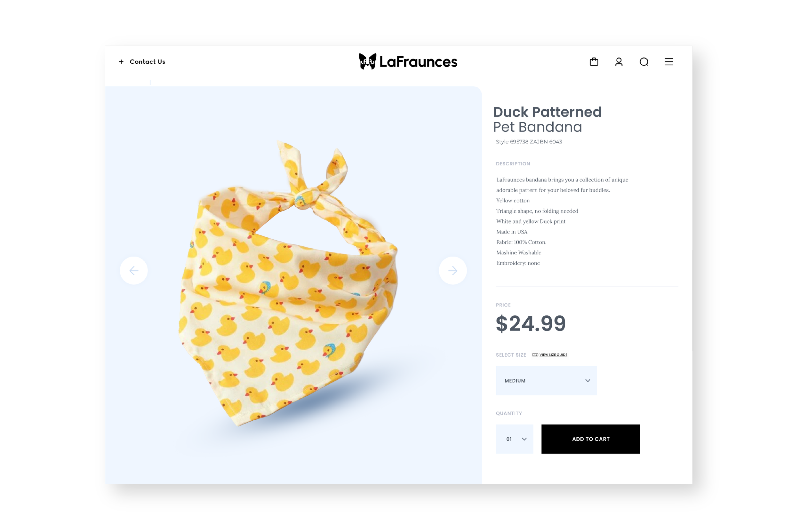
Task: Show next product image arrow
Action: coord(453,270)
